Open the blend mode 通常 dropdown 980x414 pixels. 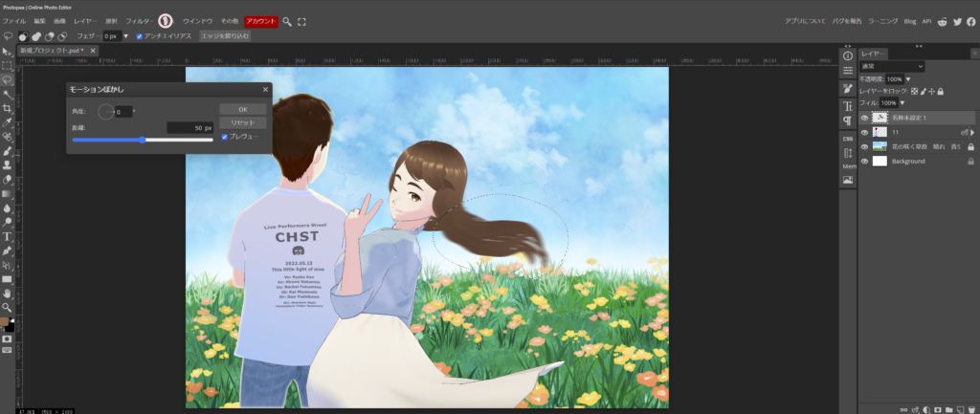pyautogui.click(x=891, y=66)
